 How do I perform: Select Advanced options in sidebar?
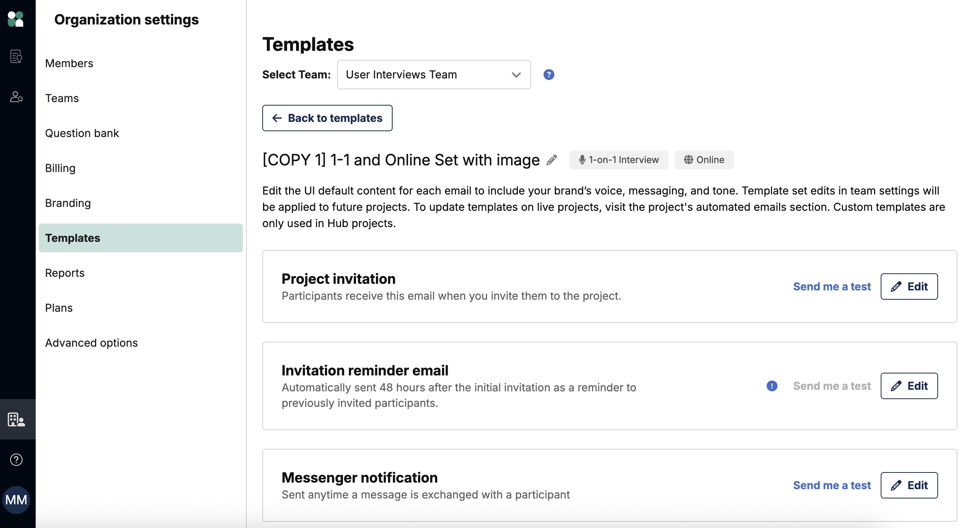pos(91,343)
